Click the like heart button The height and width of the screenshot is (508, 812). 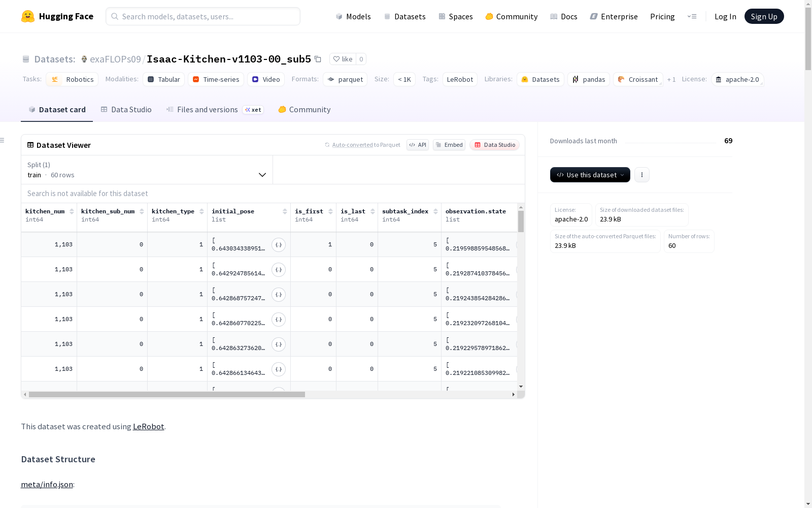(x=343, y=59)
